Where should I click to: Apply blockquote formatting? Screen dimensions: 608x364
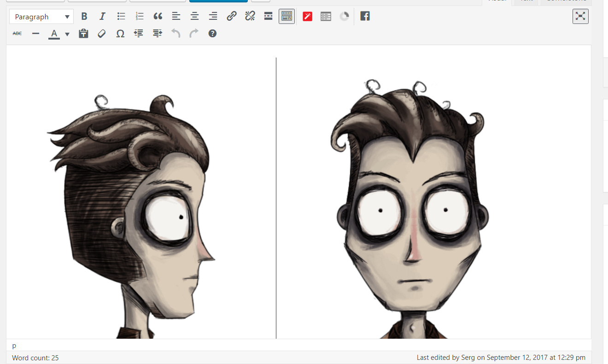click(158, 17)
